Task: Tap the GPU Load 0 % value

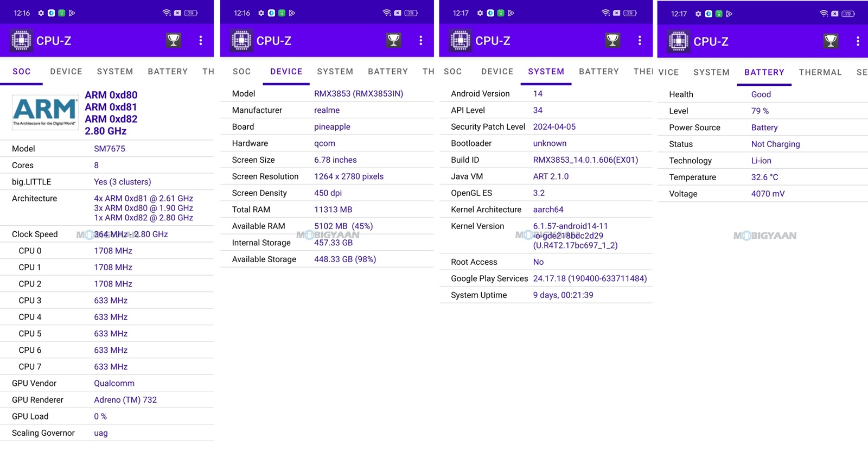Action: pyautogui.click(x=100, y=416)
